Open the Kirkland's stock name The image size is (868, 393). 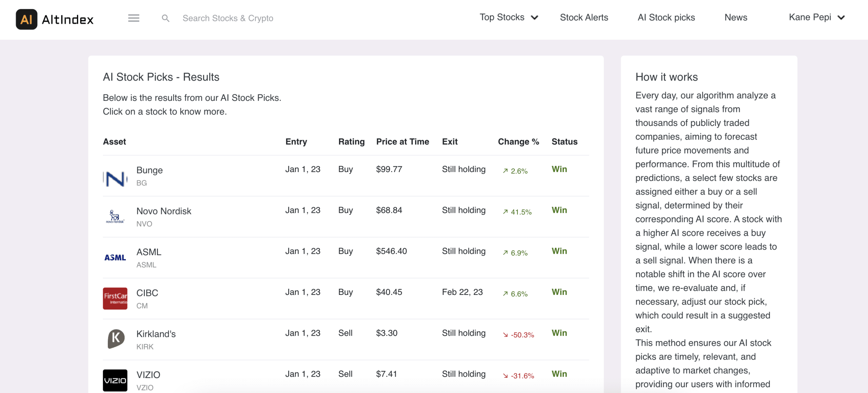(x=156, y=334)
